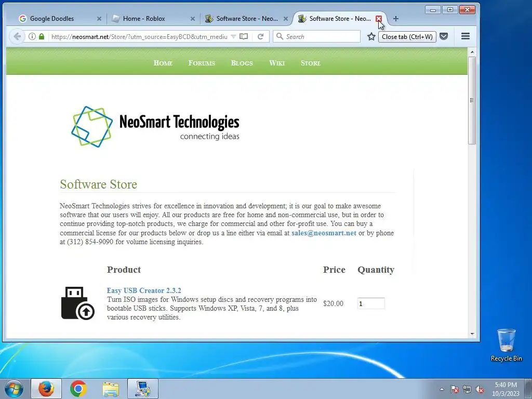
Task: Open the Wiki navigation link
Action: [277, 63]
